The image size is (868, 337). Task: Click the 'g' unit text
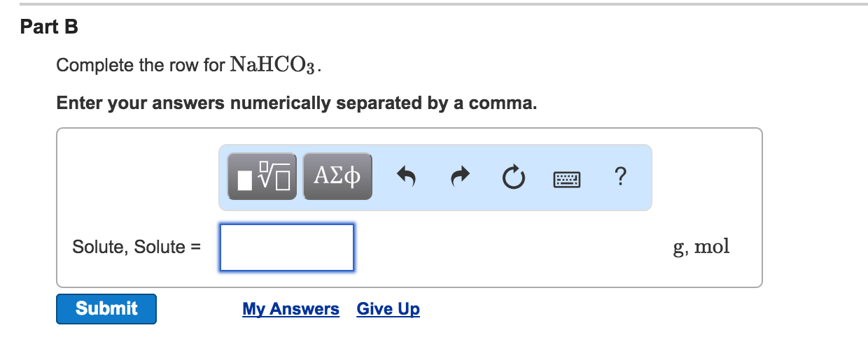coord(678,247)
